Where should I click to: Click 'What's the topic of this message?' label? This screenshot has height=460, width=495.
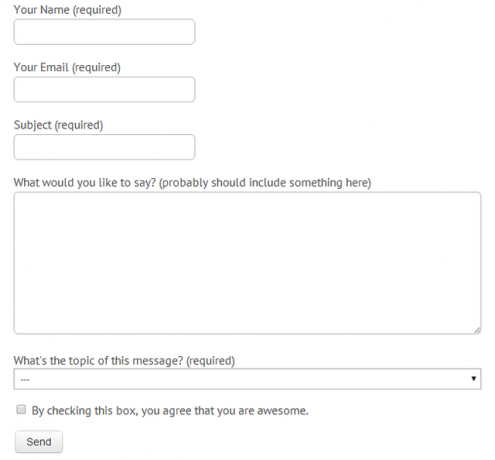click(98, 361)
